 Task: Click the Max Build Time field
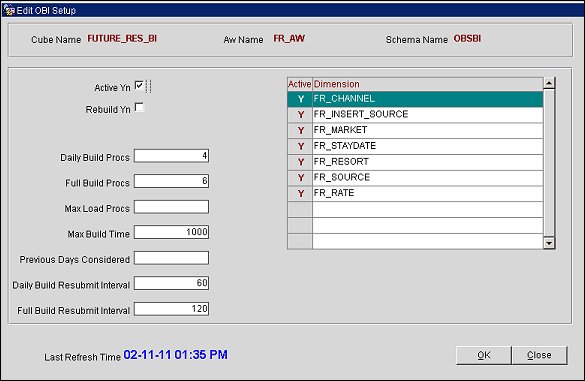tap(171, 232)
